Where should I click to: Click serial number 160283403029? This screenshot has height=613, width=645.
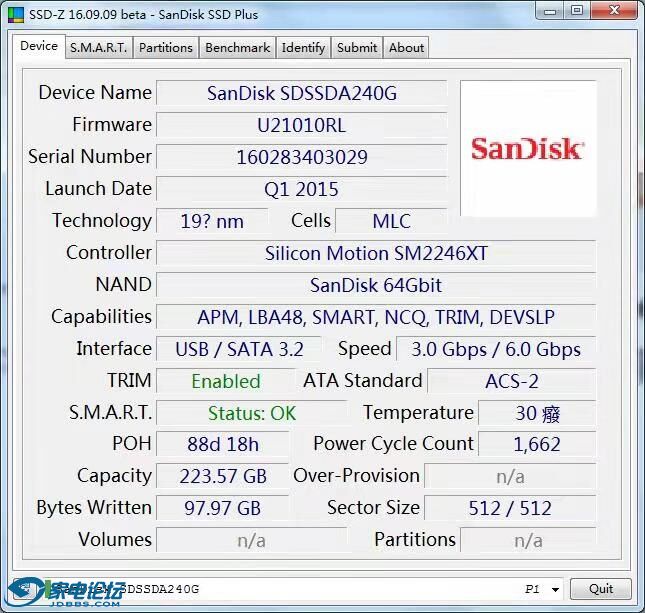tap(302, 157)
